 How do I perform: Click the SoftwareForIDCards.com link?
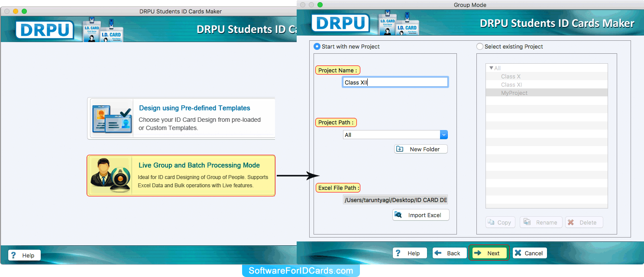[301, 271]
